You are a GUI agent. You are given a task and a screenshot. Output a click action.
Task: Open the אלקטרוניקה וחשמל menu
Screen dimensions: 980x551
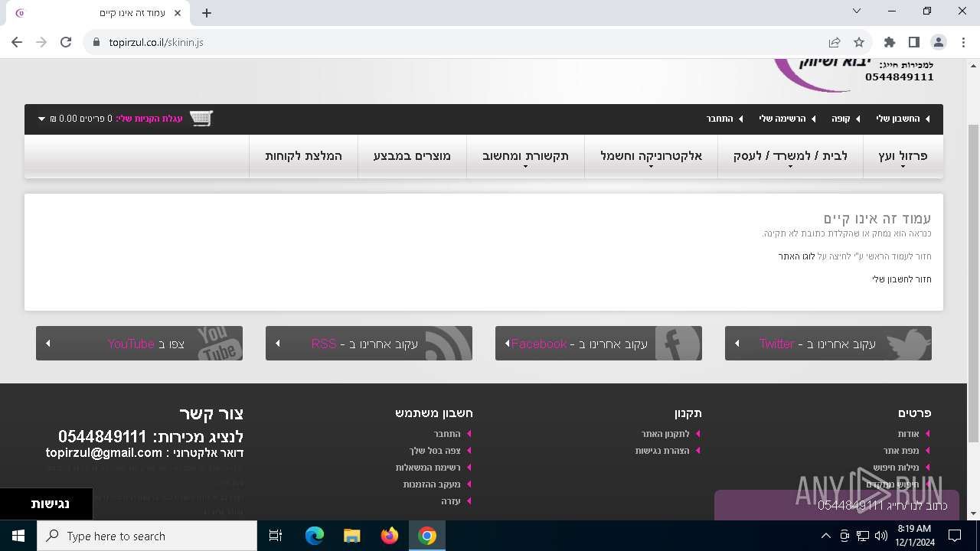pyautogui.click(x=651, y=156)
